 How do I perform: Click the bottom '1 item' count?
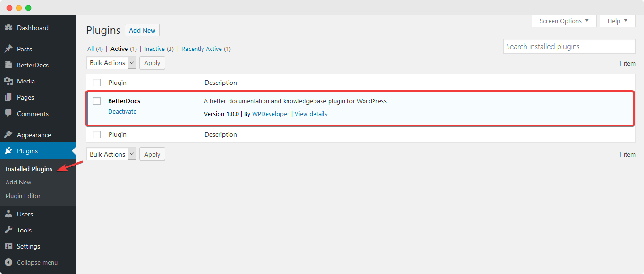tap(627, 154)
